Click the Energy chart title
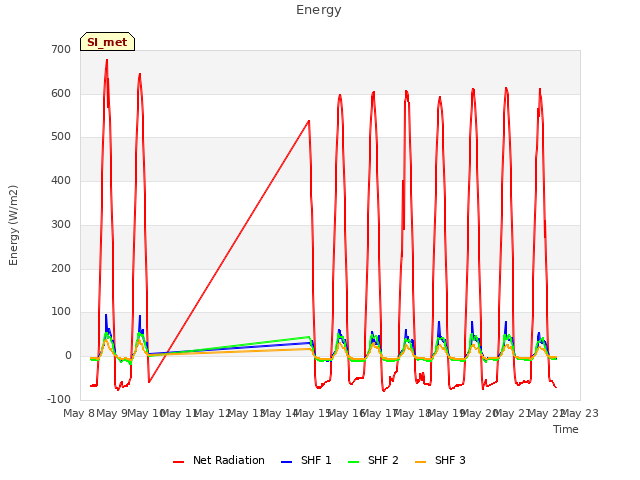Image resolution: width=640 pixels, height=480 pixels. 319,10
